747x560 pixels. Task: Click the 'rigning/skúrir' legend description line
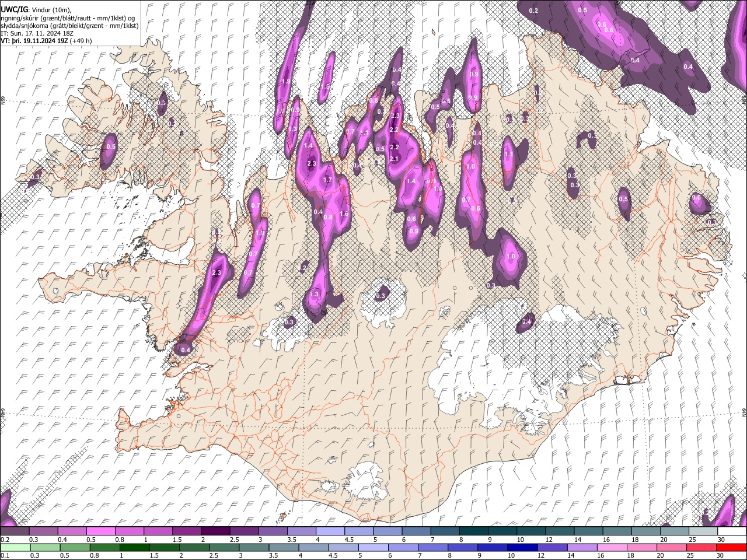click(x=68, y=18)
